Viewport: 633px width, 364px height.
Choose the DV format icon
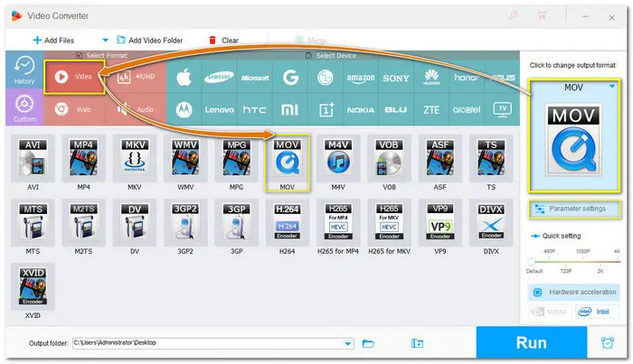click(x=135, y=222)
